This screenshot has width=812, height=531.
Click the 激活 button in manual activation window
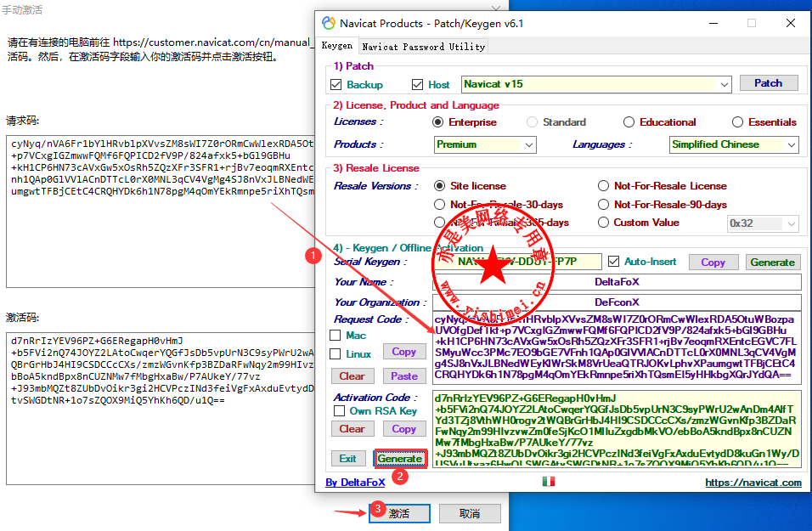(399, 513)
